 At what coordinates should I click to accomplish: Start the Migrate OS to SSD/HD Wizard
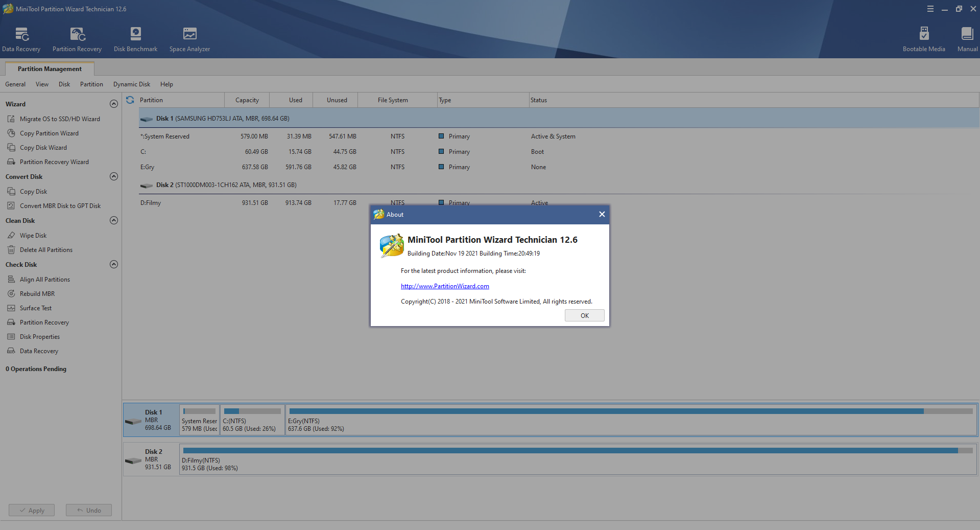point(60,119)
